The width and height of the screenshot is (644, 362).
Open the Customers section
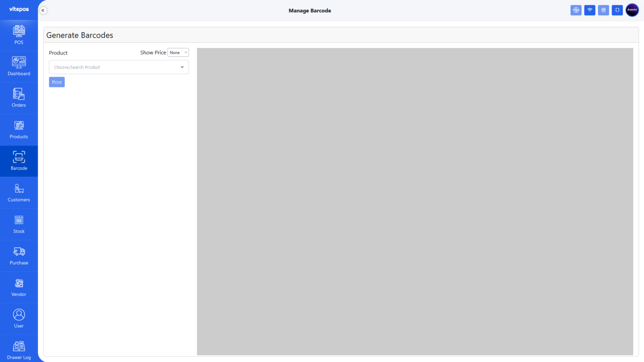[19, 193]
